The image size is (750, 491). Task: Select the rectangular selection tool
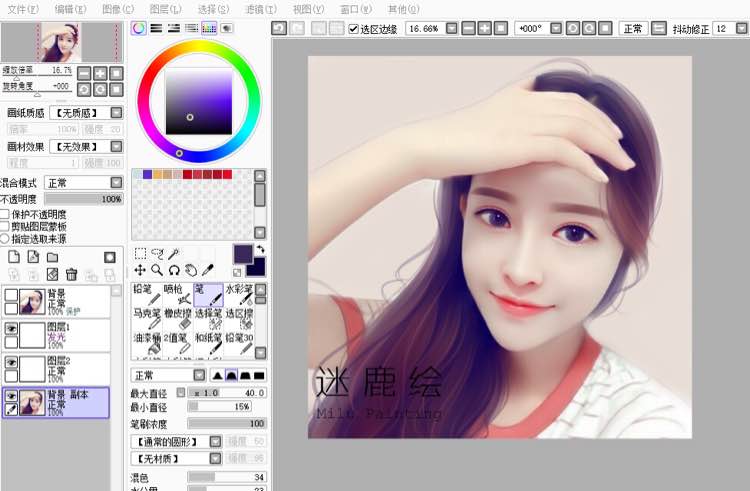[x=140, y=254]
